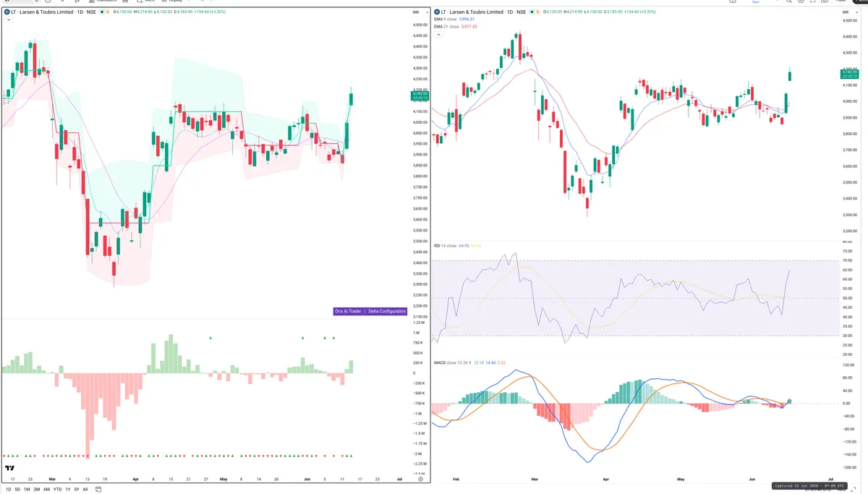Select 5Y date range
This screenshot has height=494, width=868.
tap(77, 490)
